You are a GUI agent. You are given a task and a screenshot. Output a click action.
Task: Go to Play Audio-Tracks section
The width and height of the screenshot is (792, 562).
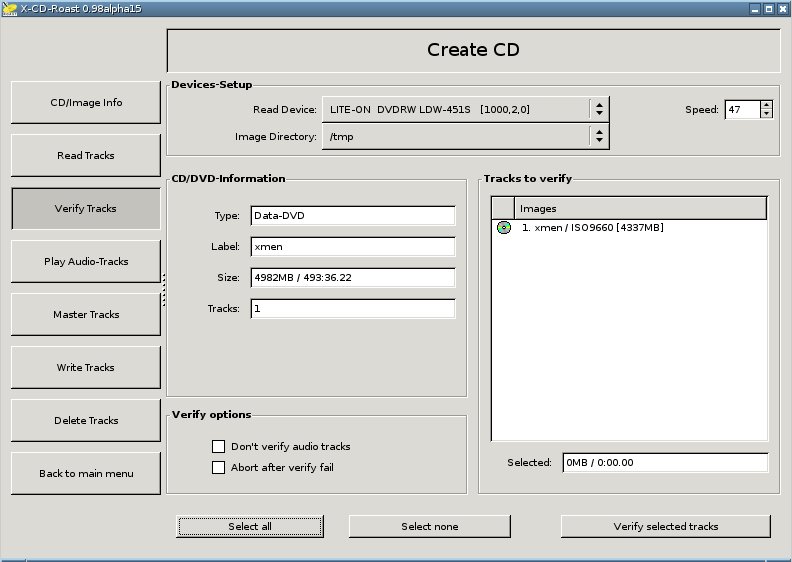coord(86,262)
